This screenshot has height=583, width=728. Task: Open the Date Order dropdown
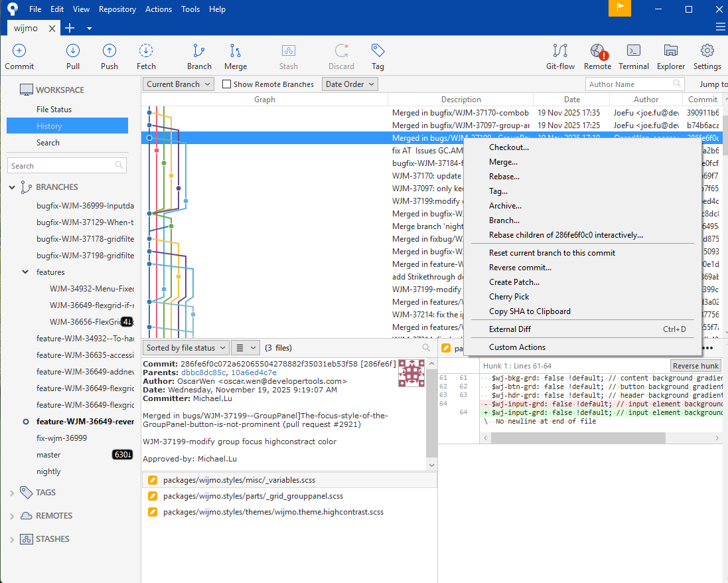pyautogui.click(x=350, y=84)
